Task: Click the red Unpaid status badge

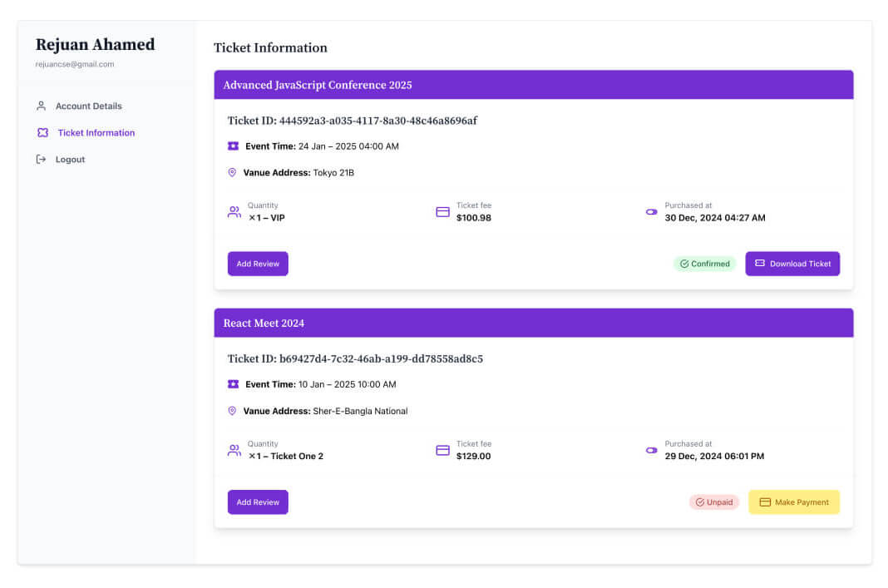Action: (713, 502)
